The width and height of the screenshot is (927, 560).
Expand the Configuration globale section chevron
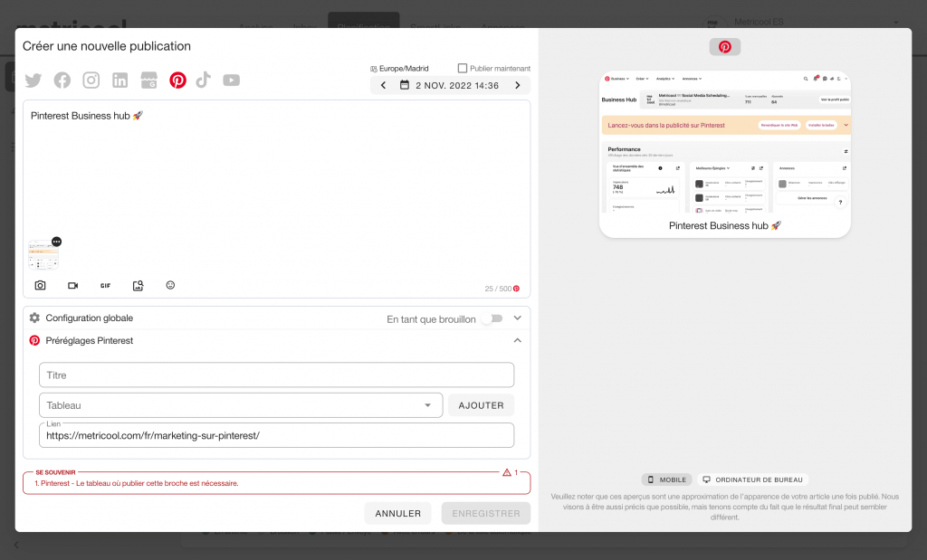point(517,318)
